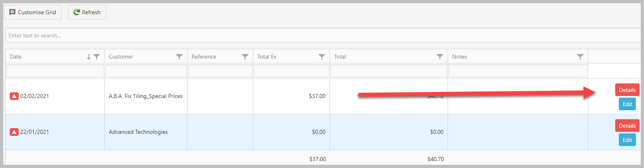Click the Customise Grid button
Image resolution: width=644 pixels, height=168 pixels.
click(x=33, y=12)
